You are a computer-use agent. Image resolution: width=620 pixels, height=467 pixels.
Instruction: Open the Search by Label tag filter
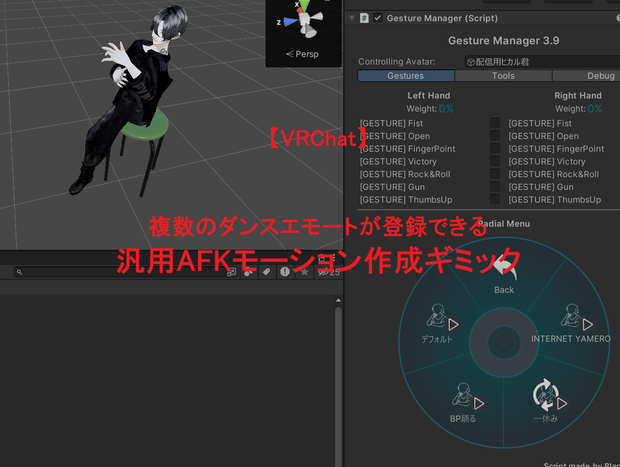(267, 272)
